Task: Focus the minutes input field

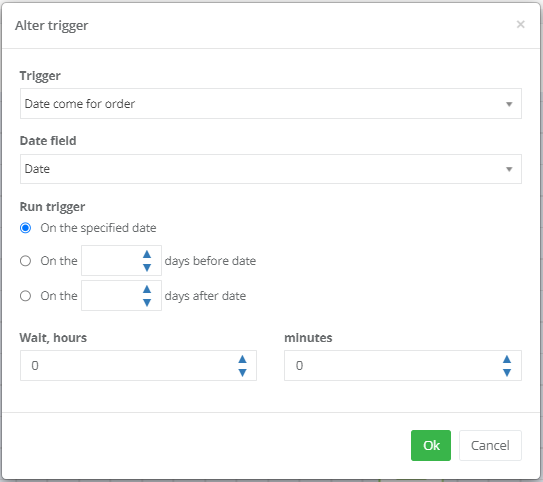Action: tap(403, 366)
